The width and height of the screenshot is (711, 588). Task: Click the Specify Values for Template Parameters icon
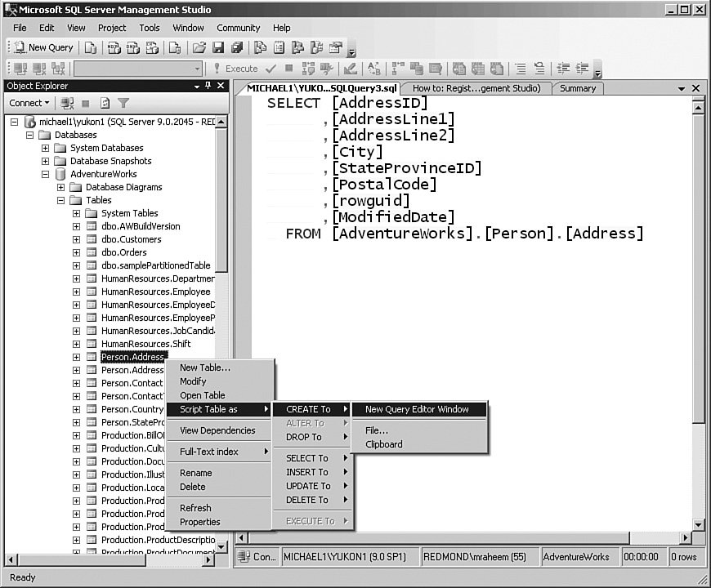374,69
